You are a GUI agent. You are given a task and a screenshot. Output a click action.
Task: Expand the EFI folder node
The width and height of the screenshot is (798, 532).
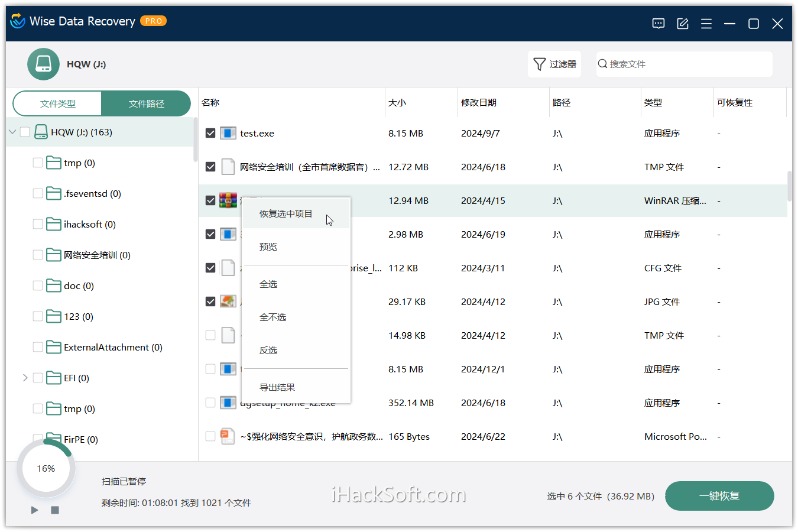25,378
